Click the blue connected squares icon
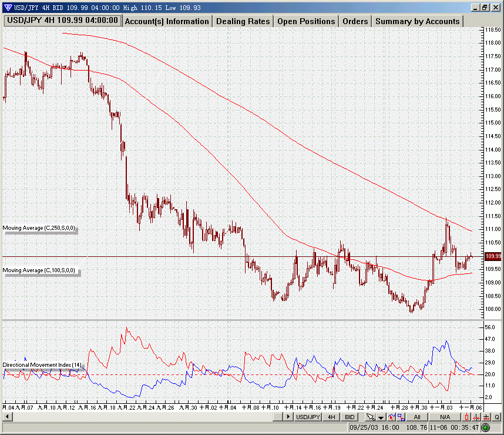This screenshot has height=435, width=504. coord(401,417)
